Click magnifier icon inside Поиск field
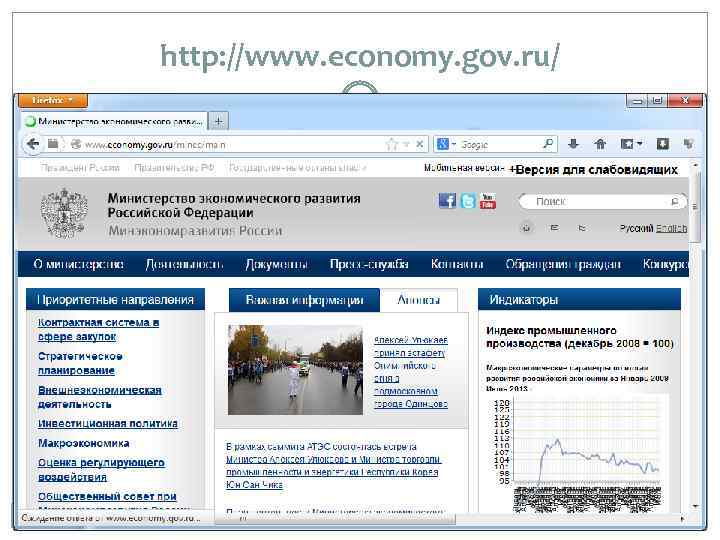The height and width of the screenshot is (540, 720). point(675,202)
